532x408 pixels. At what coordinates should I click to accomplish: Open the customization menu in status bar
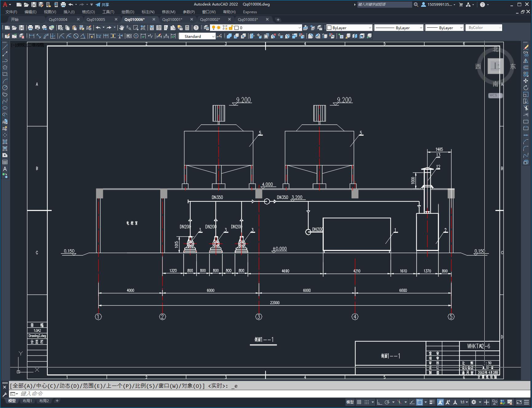click(527, 402)
